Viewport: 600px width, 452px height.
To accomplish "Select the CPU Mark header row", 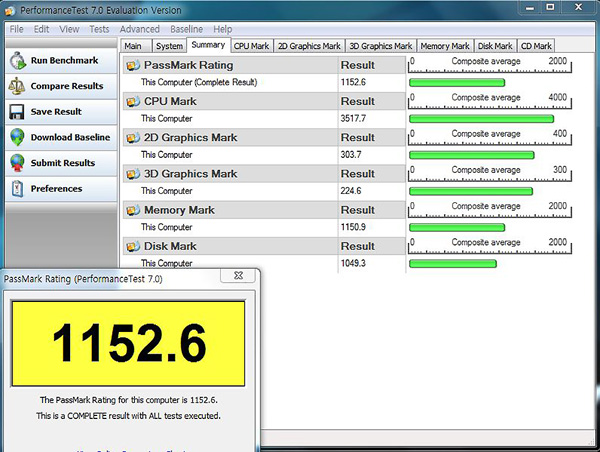I will (264, 101).
